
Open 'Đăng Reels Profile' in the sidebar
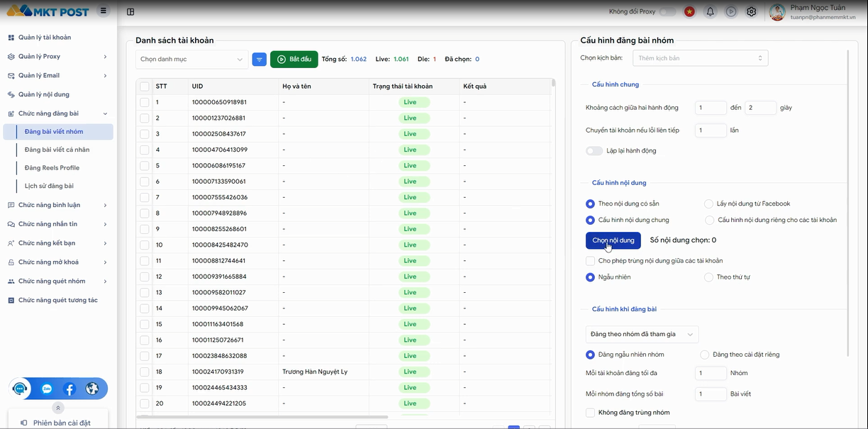pyautogui.click(x=52, y=168)
